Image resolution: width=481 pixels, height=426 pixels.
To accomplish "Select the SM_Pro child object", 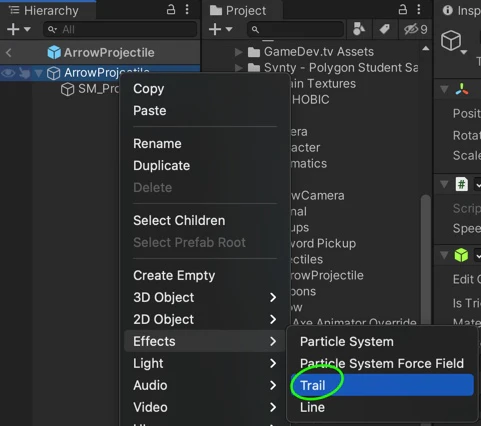I will 90,89.
